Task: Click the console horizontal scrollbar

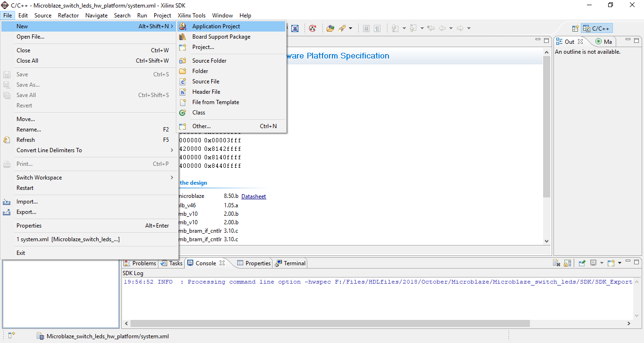Action: point(330,324)
